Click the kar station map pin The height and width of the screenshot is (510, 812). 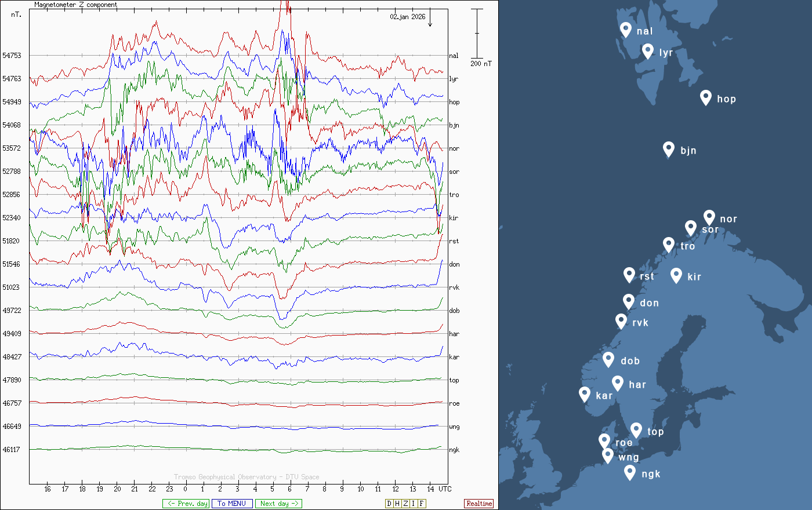tap(585, 394)
